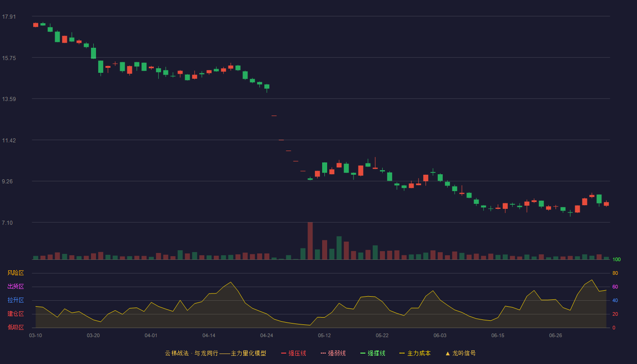Image resolution: width=637 pixels, height=364 pixels.
Task: Click the 05-22 date label
Action: (382, 335)
